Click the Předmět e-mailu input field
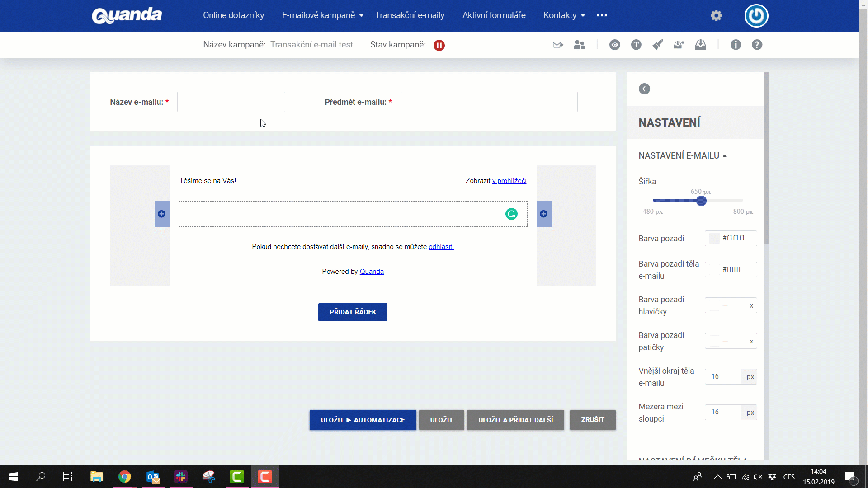The image size is (868, 488). [489, 102]
